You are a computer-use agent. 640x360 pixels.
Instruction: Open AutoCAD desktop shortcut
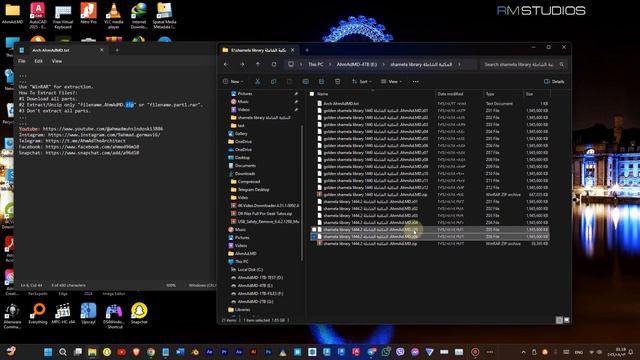pos(38,16)
